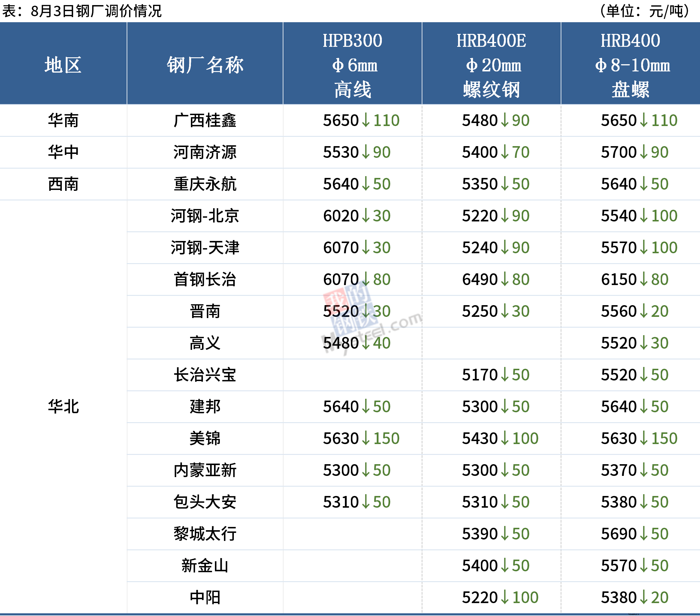
Task: Click 河钢-天津 rebar price 5240↓90
Action: click(x=496, y=248)
